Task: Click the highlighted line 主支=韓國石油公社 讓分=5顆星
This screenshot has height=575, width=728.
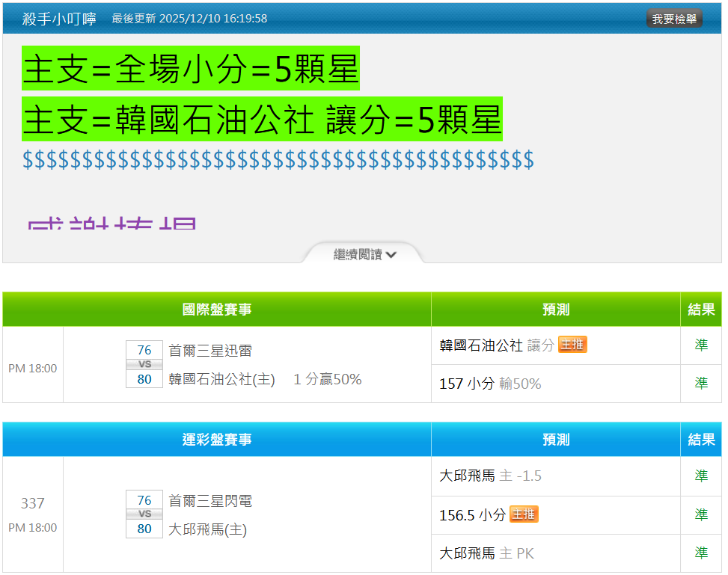Action: 263,120
